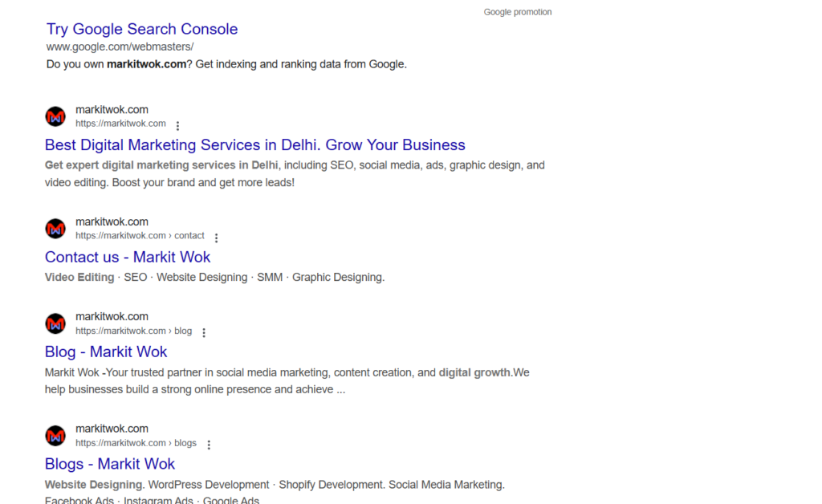822x504 pixels.
Task: Click the www.google.com/webmasters/ URL text
Action: (x=120, y=47)
